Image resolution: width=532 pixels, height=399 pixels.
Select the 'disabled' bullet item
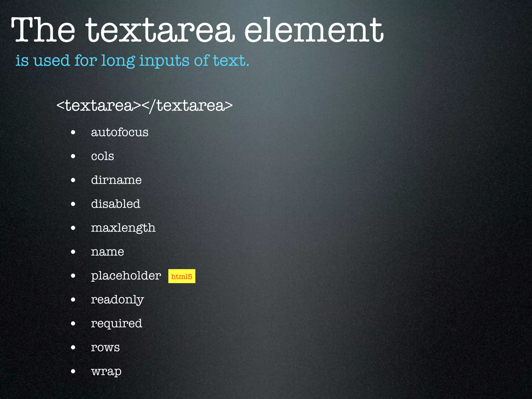116,204
